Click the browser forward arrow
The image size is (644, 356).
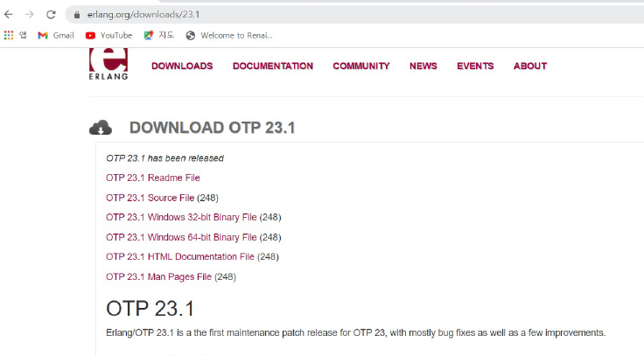(x=29, y=15)
